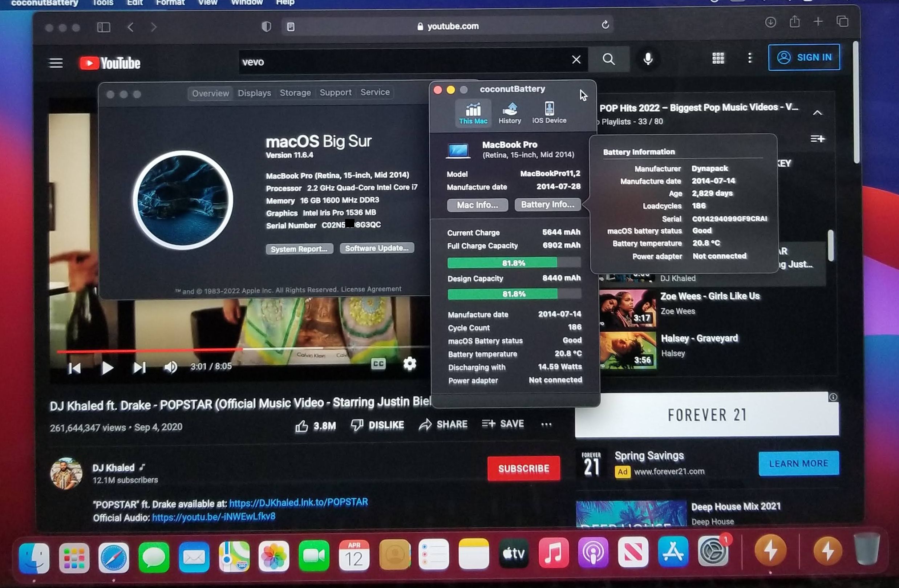Screen dimensions: 899x588
Task: Click the Battery Info... button
Action: pyautogui.click(x=547, y=205)
